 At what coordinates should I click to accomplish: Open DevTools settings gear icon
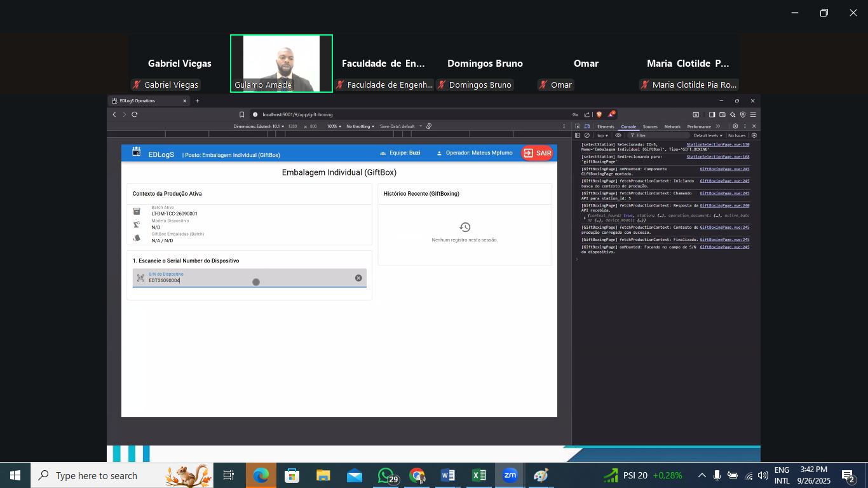pyautogui.click(x=735, y=126)
